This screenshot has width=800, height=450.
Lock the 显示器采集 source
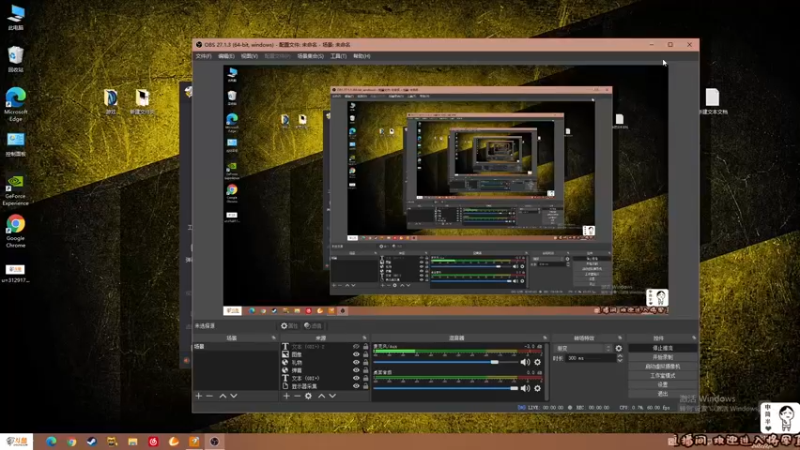click(365, 386)
